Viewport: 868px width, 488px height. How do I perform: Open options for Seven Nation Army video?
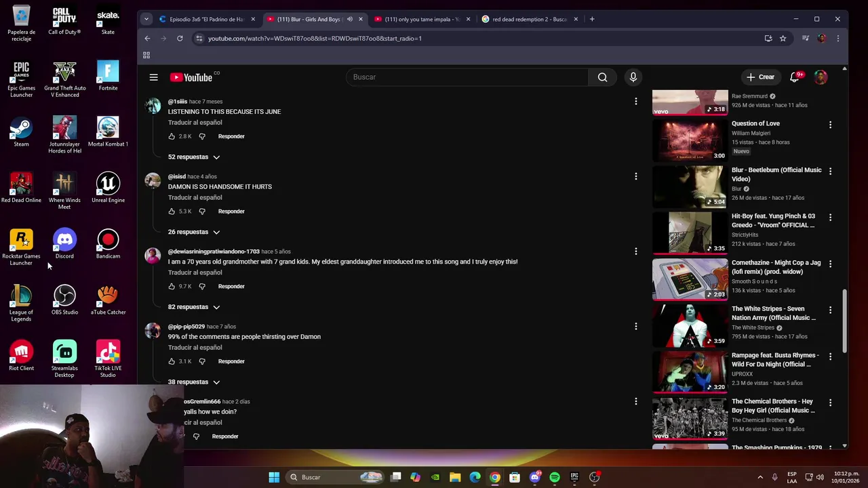[x=830, y=310]
